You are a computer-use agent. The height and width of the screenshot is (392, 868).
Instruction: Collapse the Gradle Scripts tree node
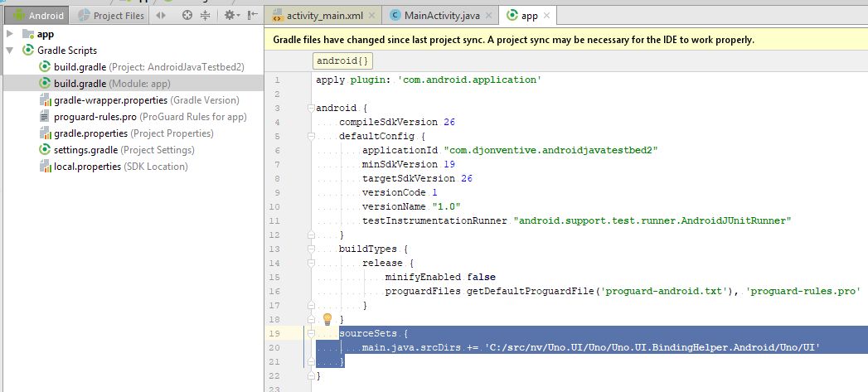pyautogui.click(x=9, y=51)
